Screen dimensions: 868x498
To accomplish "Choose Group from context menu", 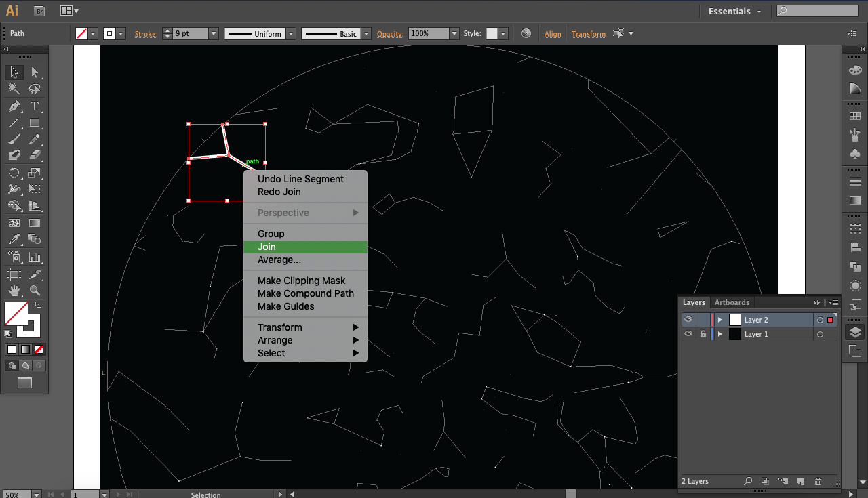I will [x=305, y=234].
